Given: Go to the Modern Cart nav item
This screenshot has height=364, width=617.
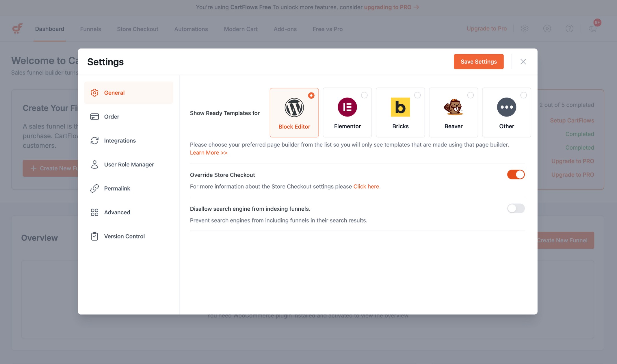Looking at the screenshot, I should click(x=241, y=29).
